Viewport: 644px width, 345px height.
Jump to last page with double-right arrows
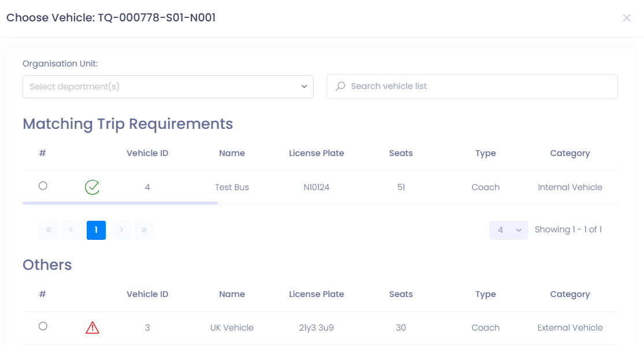(144, 230)
